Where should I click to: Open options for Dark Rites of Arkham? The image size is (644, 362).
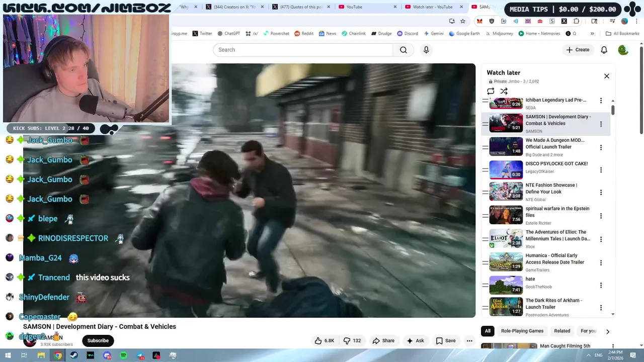tap(601, 307)
